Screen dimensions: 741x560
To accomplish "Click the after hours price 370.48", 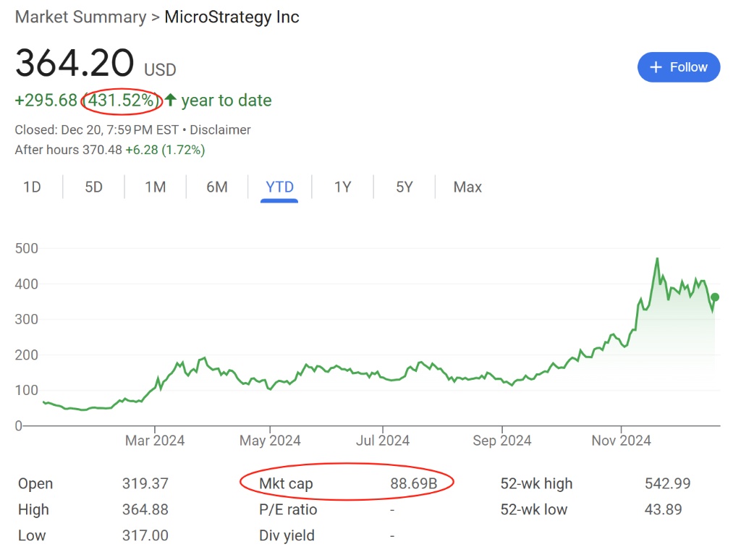I will (x=103, y=150).
